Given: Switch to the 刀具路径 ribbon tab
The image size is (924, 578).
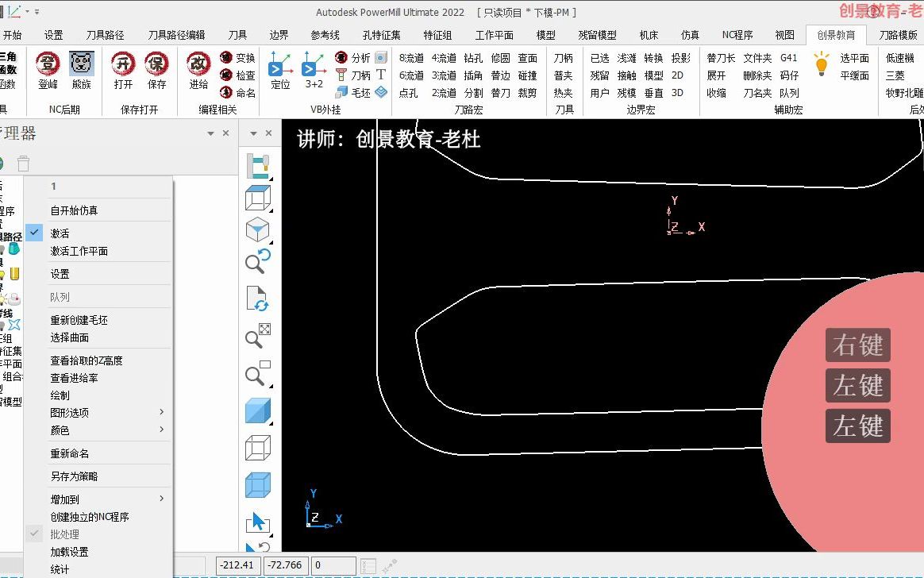Looking at the screenshot, I should [x=105, y=35].
